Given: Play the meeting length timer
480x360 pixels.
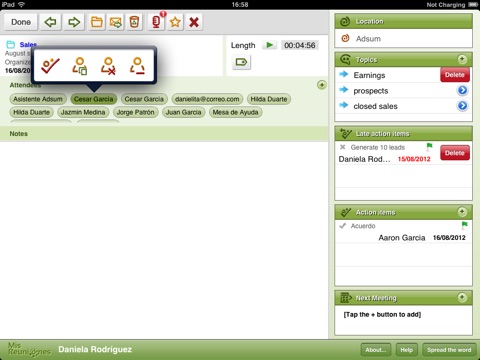Looking at the screenshot, I should click(x=269, y=45).
